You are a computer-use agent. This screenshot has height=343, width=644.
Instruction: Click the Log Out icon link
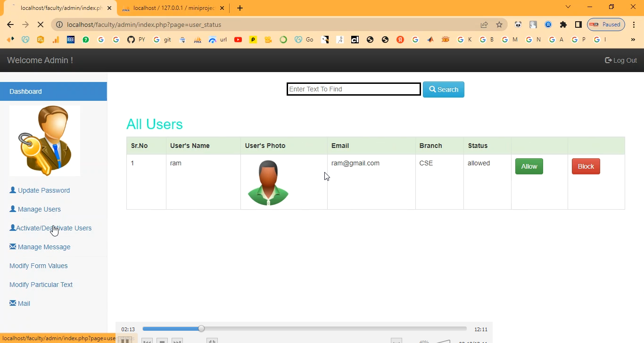tap(620, 60)
